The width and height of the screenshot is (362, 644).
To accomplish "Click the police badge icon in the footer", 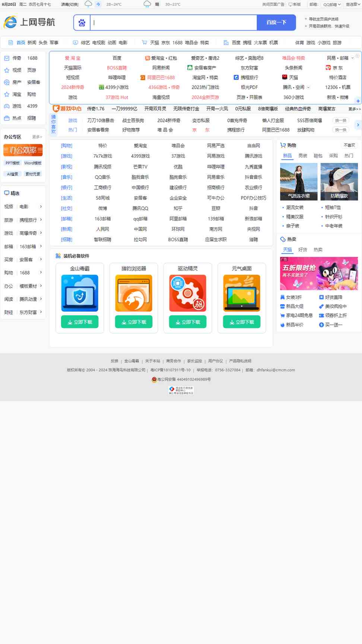I will coord(154,379).
